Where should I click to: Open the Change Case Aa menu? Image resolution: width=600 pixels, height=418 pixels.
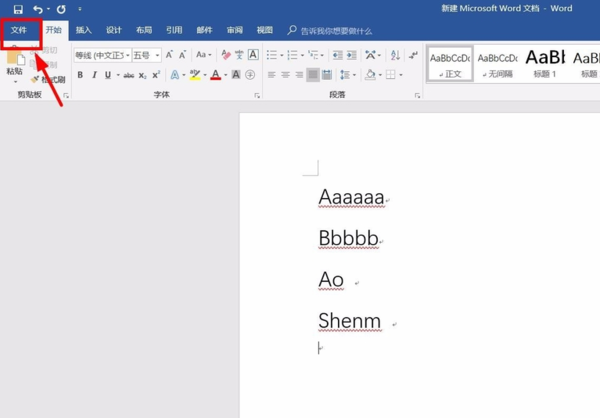coord(204,55)
